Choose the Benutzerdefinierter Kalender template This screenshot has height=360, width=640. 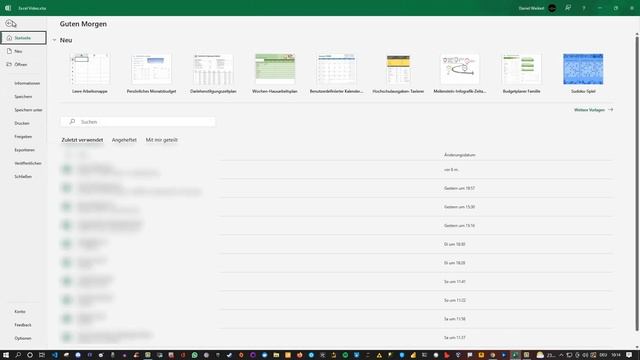coord(336,73)
